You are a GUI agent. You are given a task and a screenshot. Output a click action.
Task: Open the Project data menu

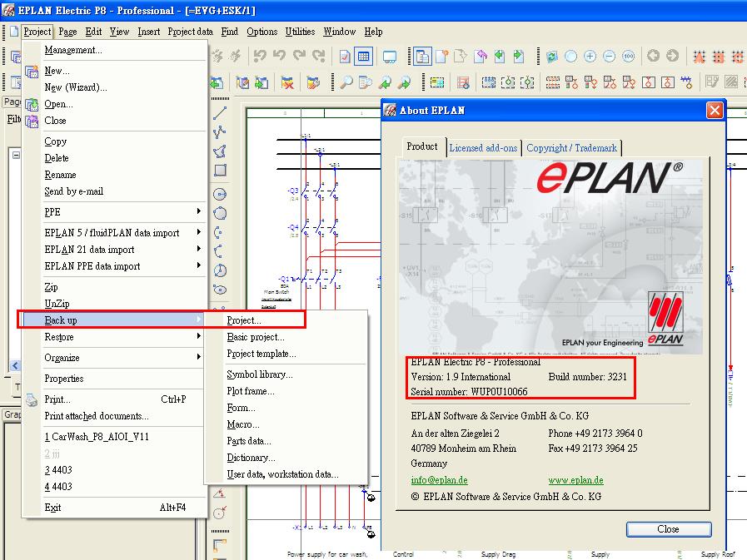coord(190,32)
